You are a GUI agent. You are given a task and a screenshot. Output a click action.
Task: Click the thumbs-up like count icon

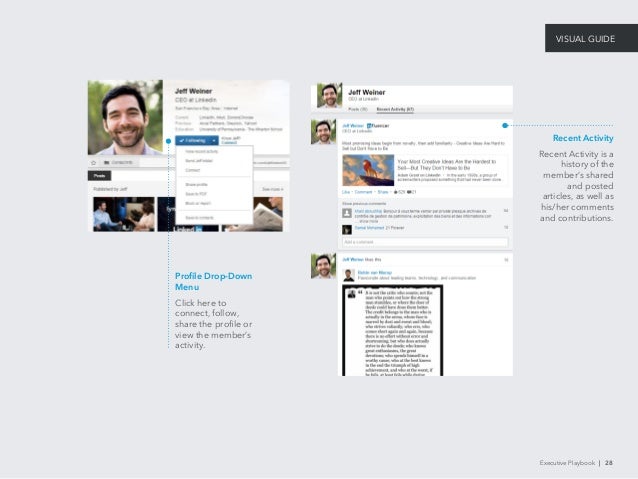pyautogui.click(x=396, y=192)
